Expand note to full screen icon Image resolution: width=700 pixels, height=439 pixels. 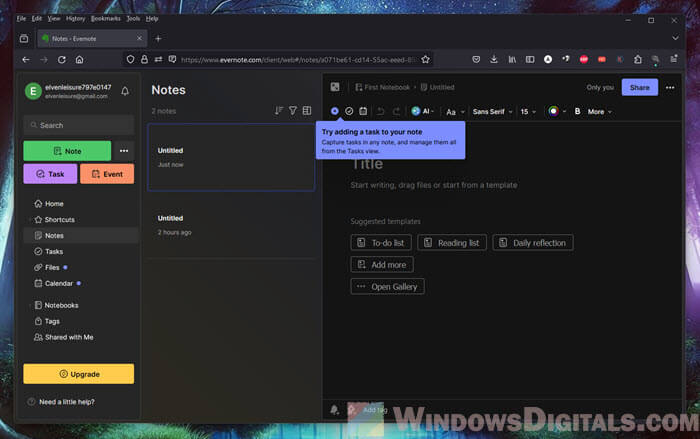tap(335, 87)
